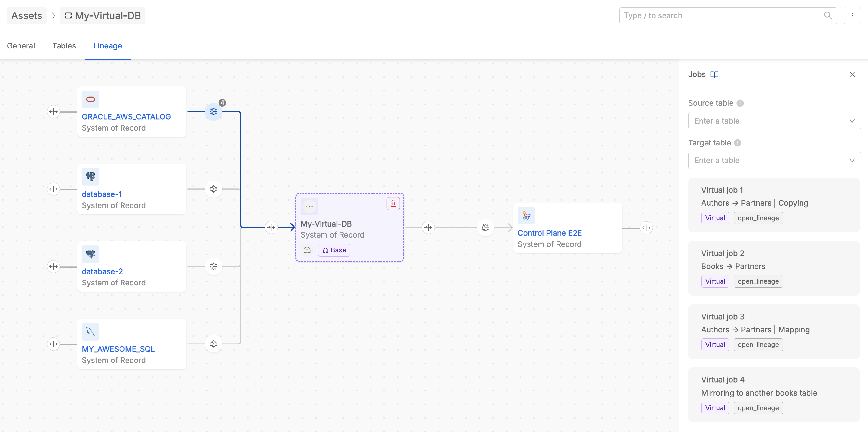Open the three-dot options menu top right
Viewport: 868px width, 432px height.
pyautogui.click(x=852, y=15)
